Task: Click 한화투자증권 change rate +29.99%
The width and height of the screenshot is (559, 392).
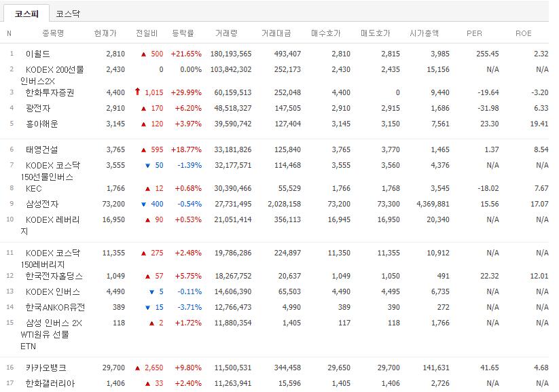Action: click(186, 93)
